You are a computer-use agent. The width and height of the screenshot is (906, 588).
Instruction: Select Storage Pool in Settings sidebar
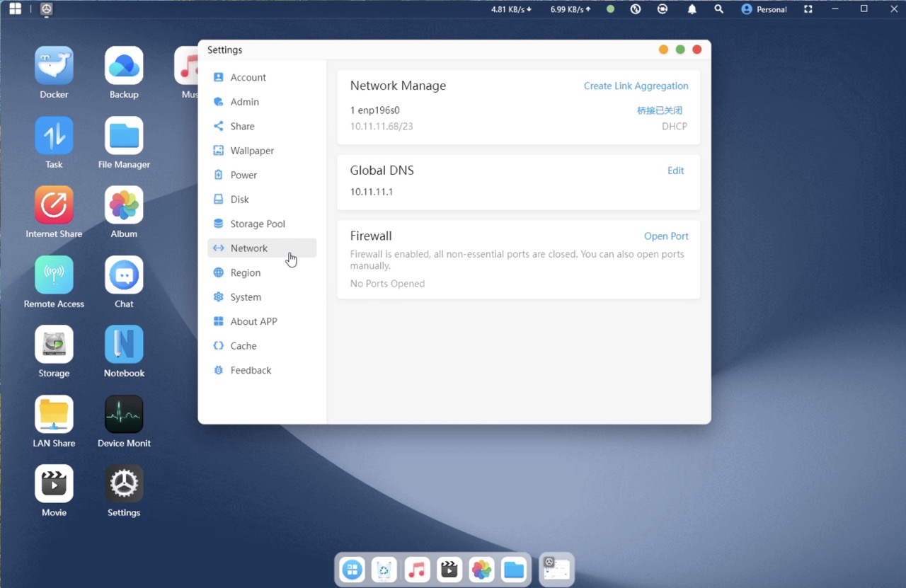point(257,224)
